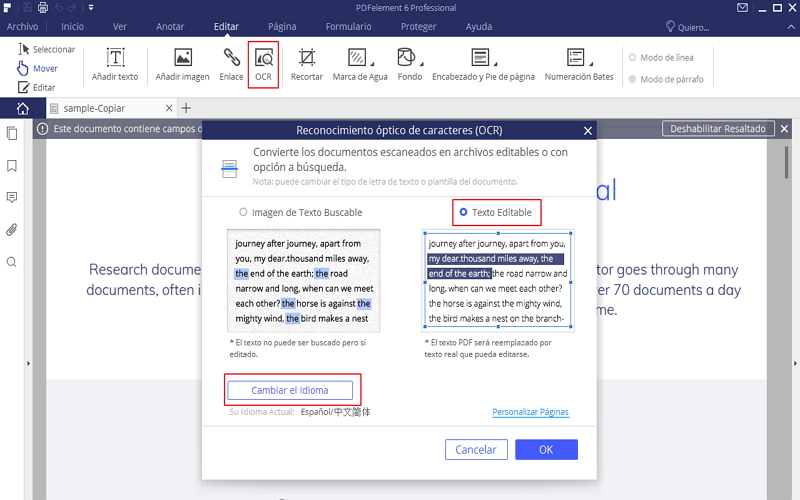This screenshot has height=500, width=800.
Task: Close the sample-Copiar tab
Action: tap(169, 108)
